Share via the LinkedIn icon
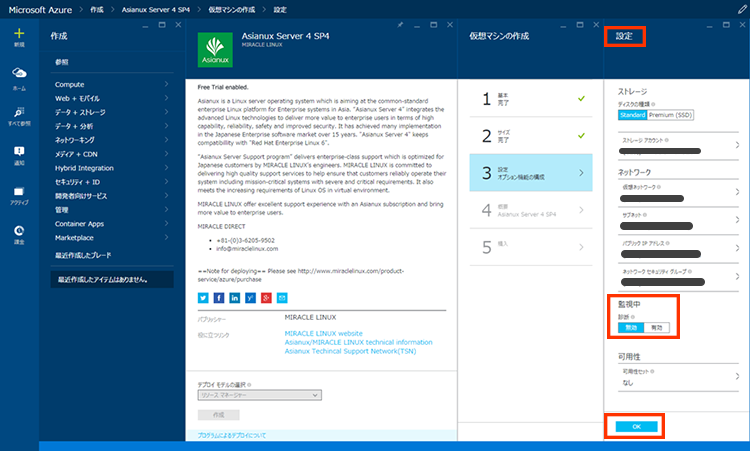Image resolution: width=750 pixels, height=451 pixels. (234, 298)
